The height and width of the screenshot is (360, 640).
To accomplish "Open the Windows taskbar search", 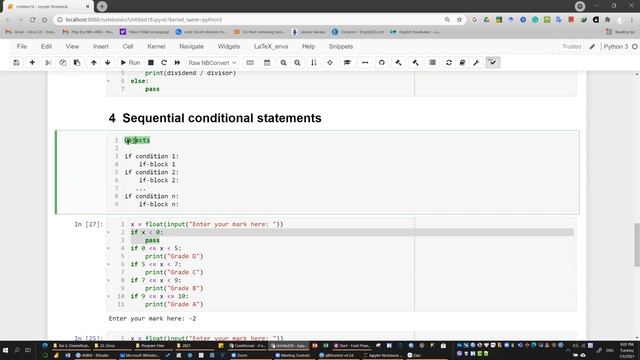I will coord(17,350).
